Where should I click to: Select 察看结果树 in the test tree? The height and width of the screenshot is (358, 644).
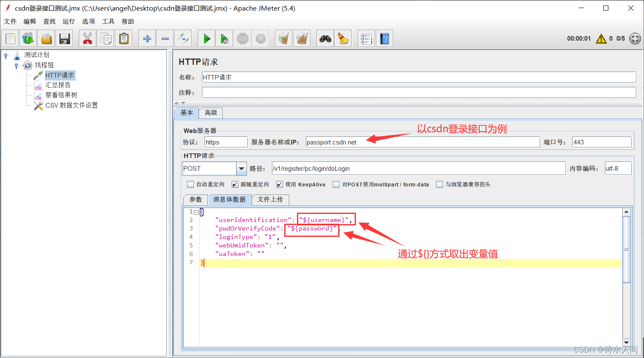61,95
